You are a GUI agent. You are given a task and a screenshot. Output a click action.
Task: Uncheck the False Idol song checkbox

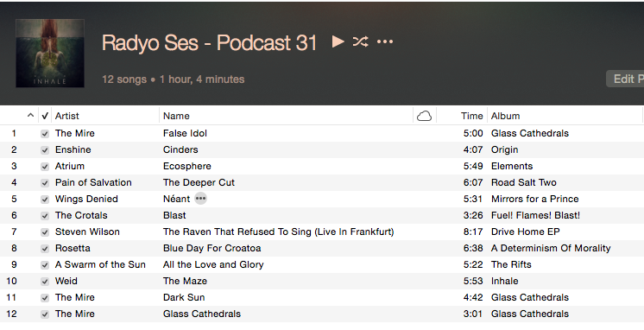(x=45, y=134)
